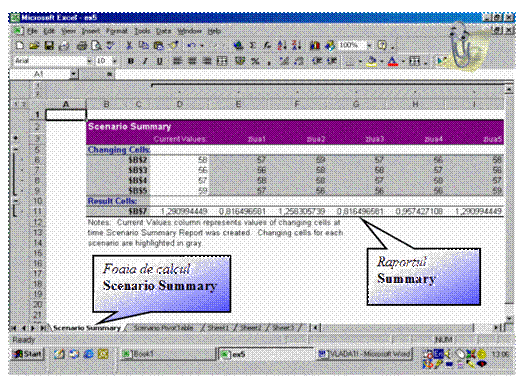Image resolution: width=525 pixels, height=384 pixels.
Task: Toggle Underline formatting
Action: [160, 61]
